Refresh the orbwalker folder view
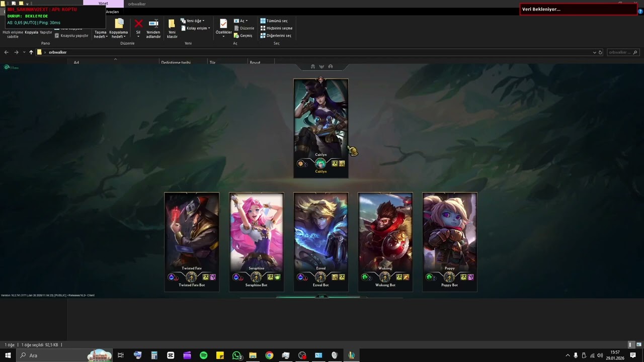This screenshot has height=362, width=644. point(600,52)
